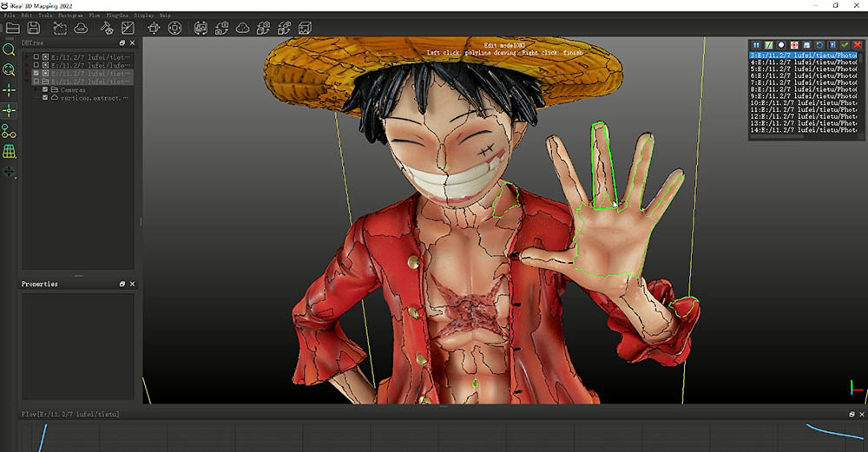Click the pause icon in photo panel
868x452 pixels.
point(756,45)
